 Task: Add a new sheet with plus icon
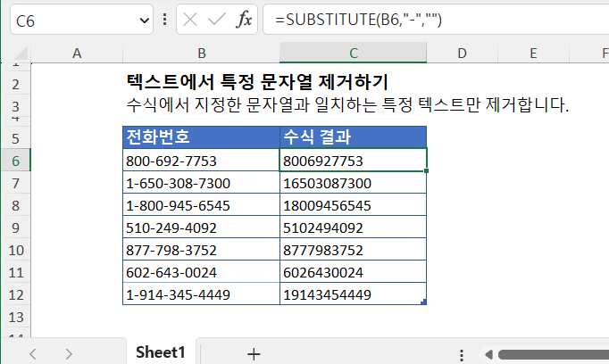(x=254, y=354)
